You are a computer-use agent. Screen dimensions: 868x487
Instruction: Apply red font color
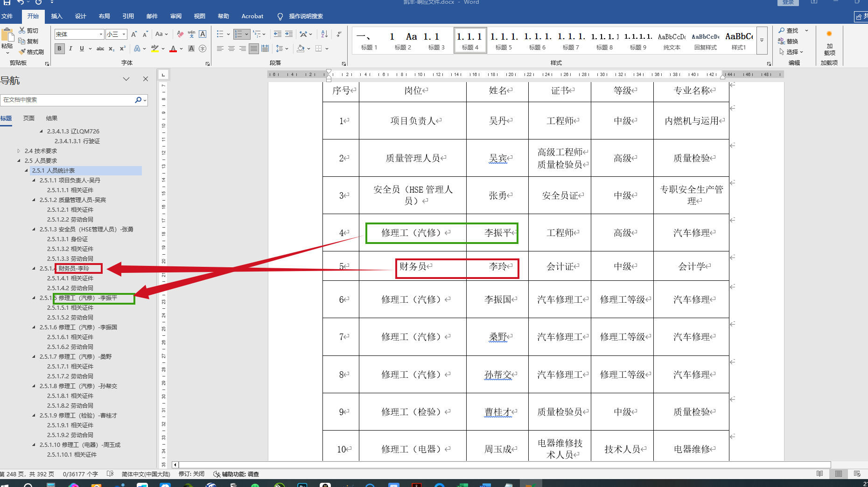tap(173, 49)
